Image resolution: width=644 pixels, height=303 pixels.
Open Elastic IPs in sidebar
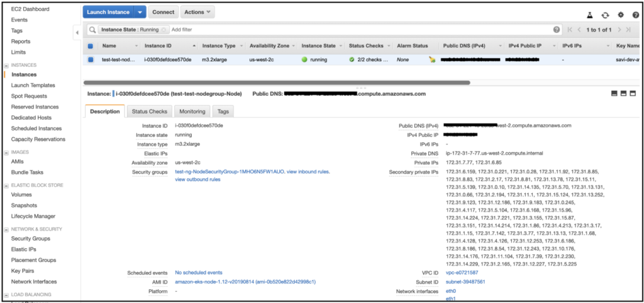pos(24,249)
